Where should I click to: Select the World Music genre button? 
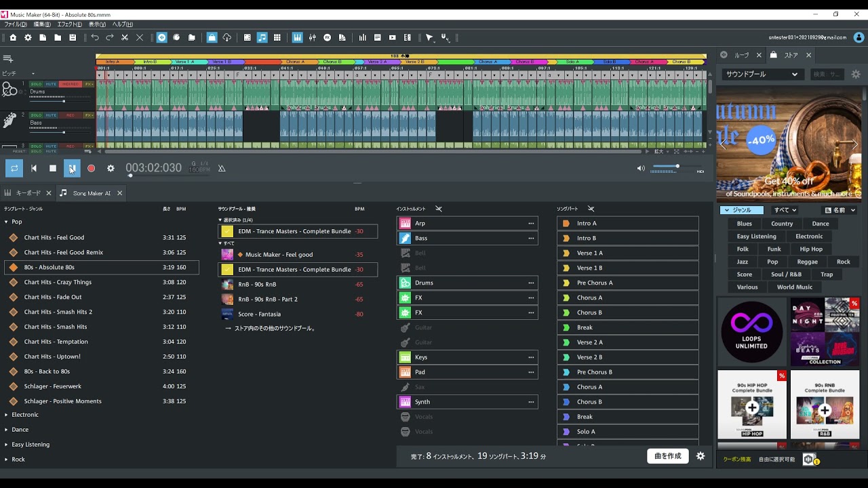(795, 287)
